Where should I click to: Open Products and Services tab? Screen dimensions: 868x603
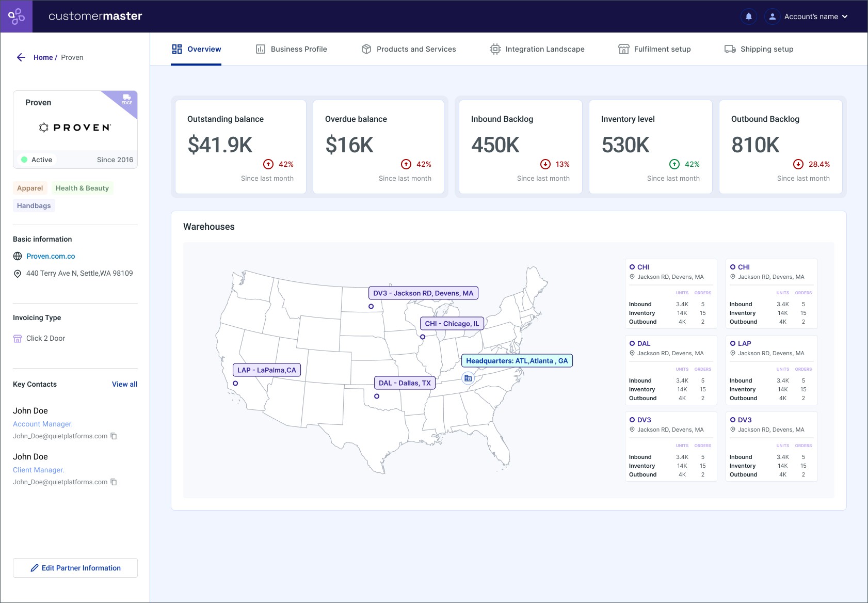coord(408,49)
